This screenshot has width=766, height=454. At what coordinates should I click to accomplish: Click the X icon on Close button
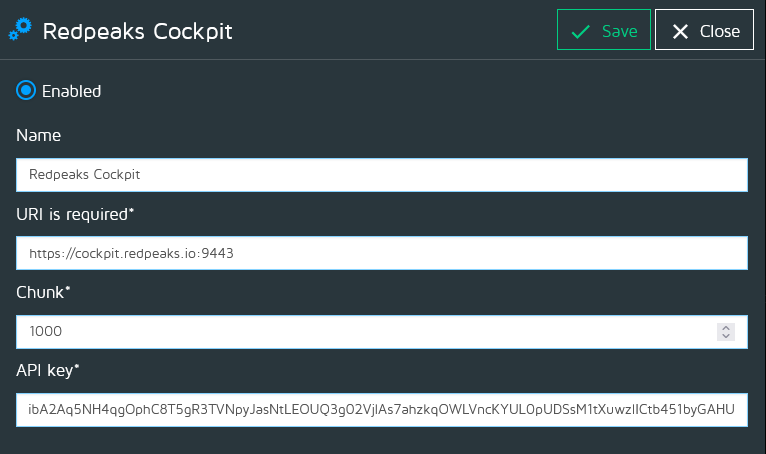tap(681, 31)
